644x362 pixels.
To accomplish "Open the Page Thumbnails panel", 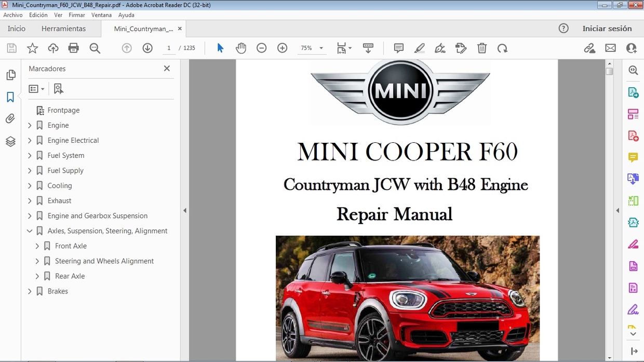I will click(11, 75).
